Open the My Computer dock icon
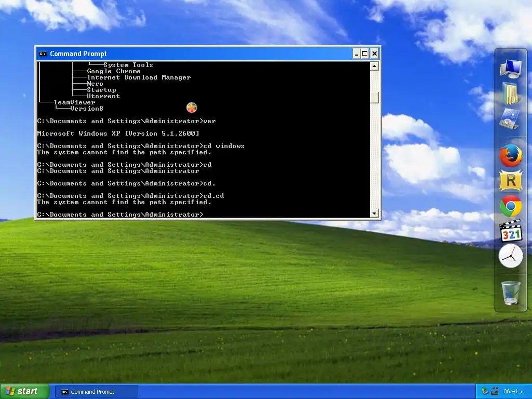The width and height of the screenshot is (532, 399). 511,68
